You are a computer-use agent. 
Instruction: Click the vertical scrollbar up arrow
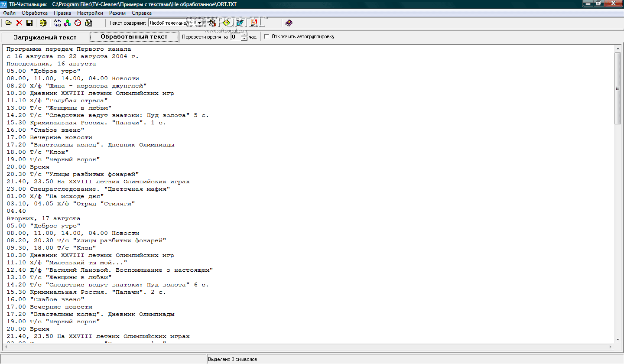point(617,48)
